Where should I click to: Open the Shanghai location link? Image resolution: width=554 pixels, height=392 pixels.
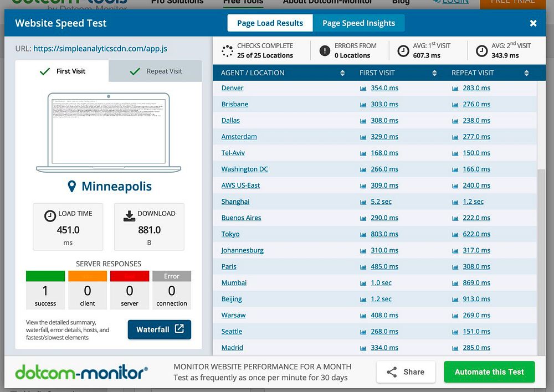click(235, 202)
